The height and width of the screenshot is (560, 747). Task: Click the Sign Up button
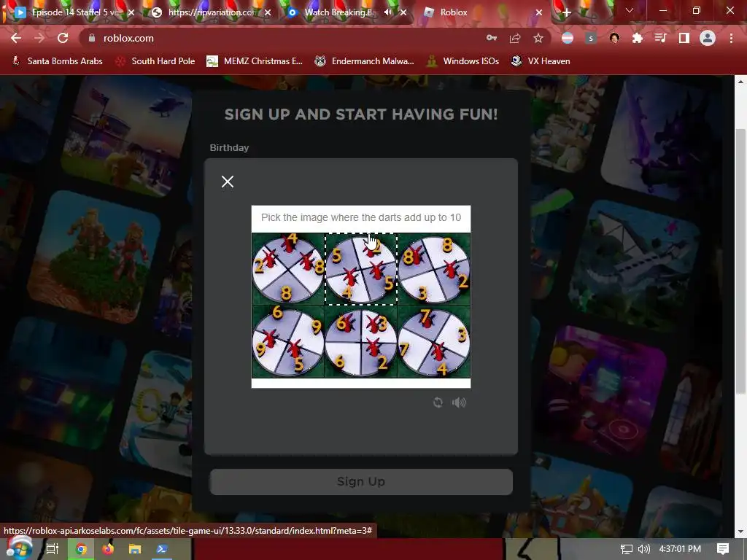point(361,481)
